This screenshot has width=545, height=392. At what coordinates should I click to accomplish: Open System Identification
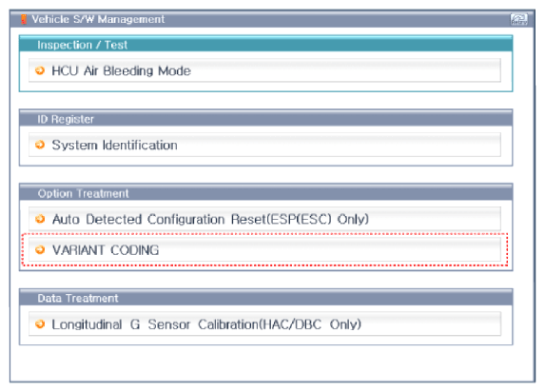pos(264,145)
